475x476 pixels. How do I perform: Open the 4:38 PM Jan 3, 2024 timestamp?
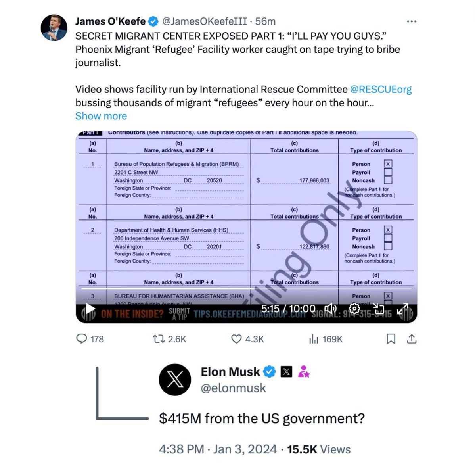218,449
